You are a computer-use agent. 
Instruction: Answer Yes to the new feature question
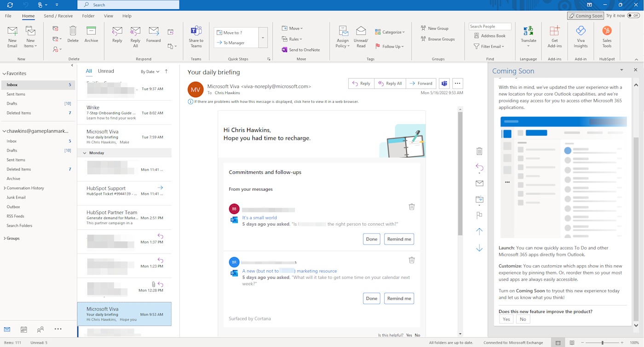pos(506,319)
